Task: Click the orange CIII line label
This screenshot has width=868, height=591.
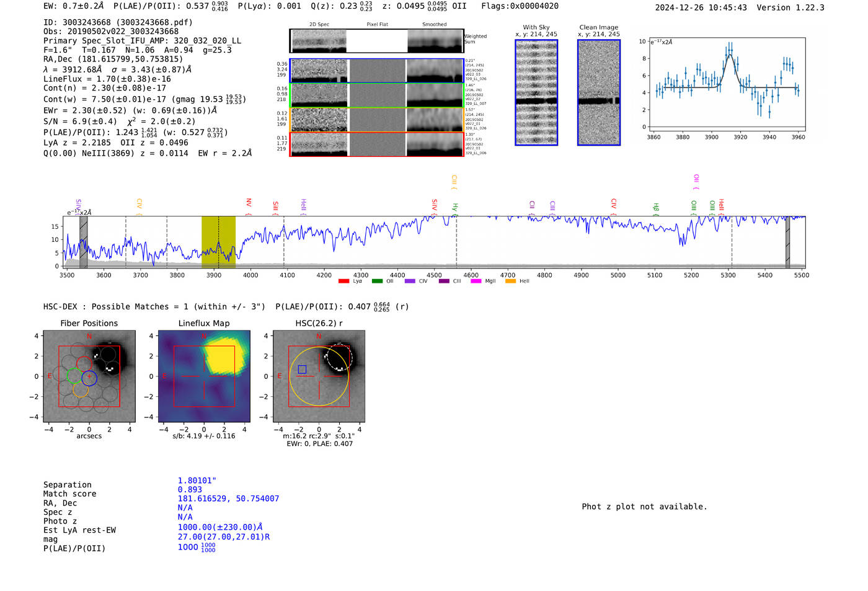Action: 454,182
